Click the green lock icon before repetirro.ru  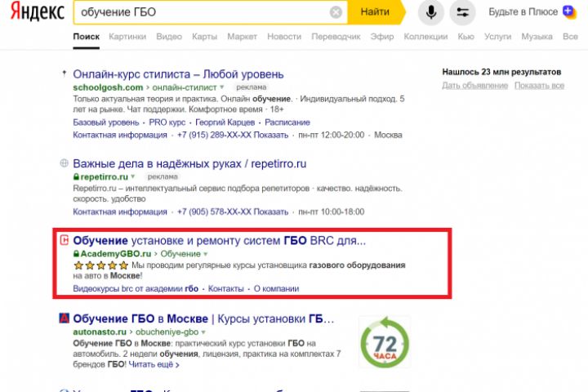[x=76, y=176]
